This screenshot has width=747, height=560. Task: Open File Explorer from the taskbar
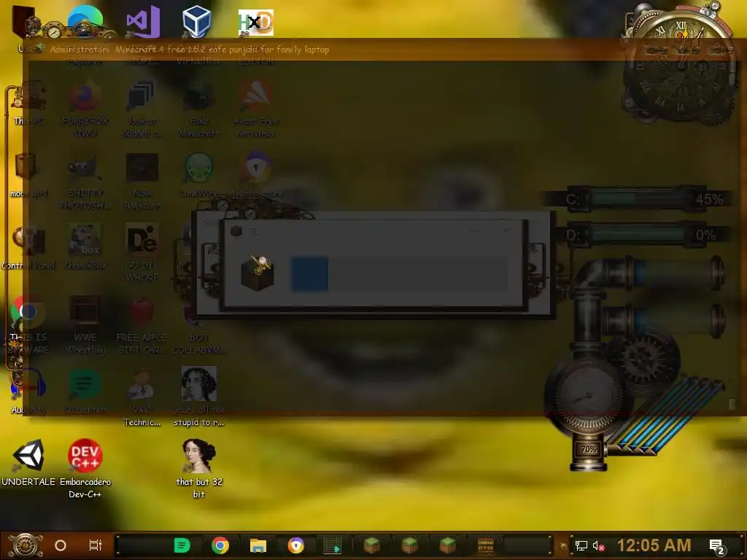[x=258, y=545]
